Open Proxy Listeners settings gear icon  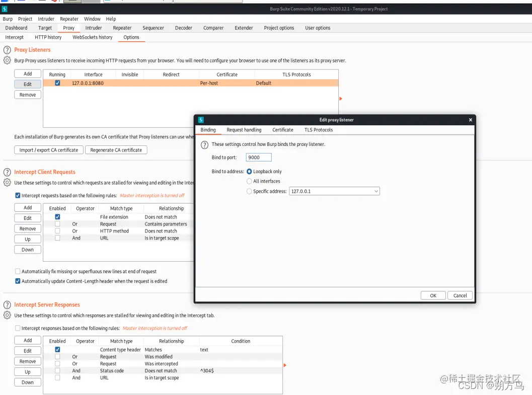7,60
